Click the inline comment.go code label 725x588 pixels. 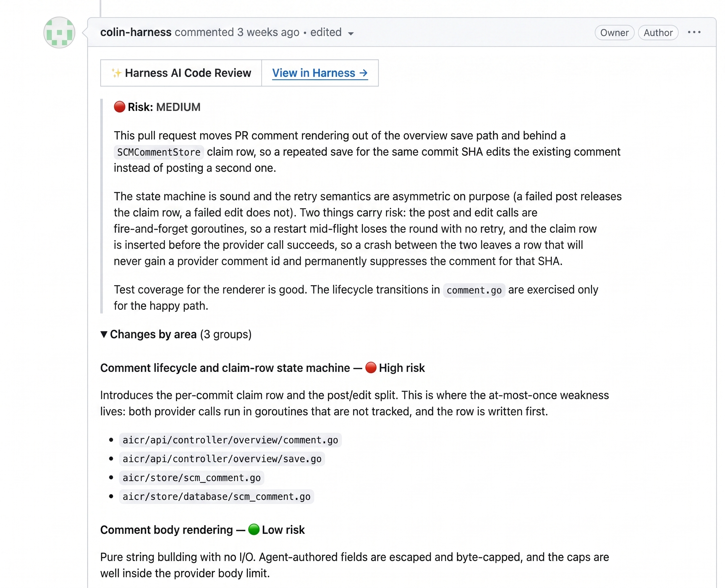pos(474,290)
